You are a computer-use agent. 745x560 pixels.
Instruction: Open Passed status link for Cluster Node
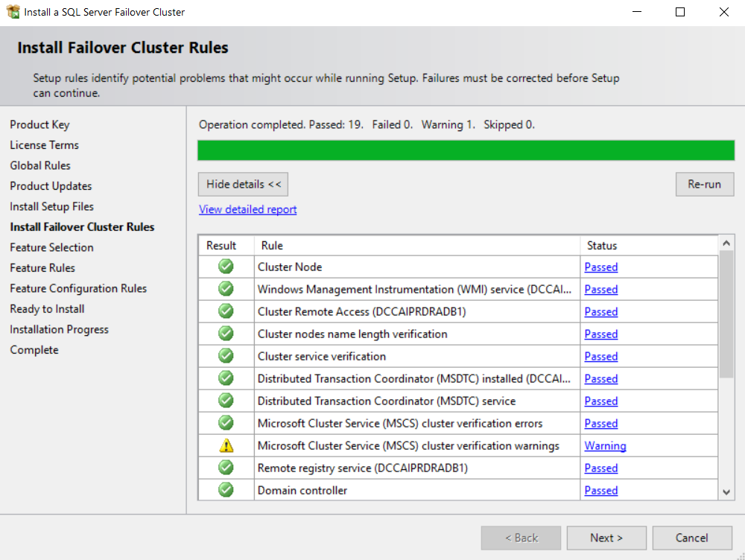601,267
